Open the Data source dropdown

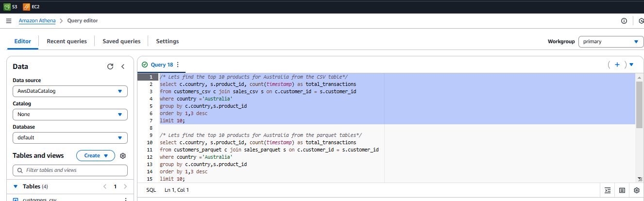coord(70,91)
